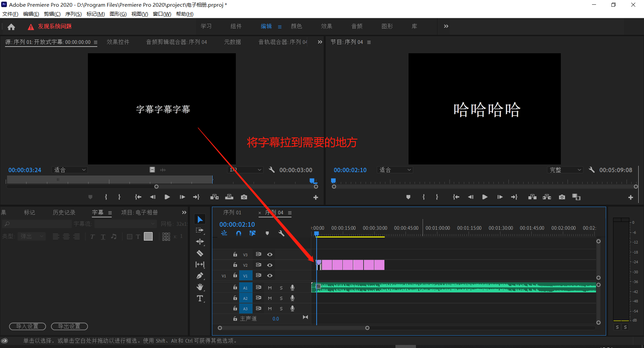This screenshot has width=644, height=348.
Task: Expand hidden workspace tabs overflow chevron
Action: 446,26
